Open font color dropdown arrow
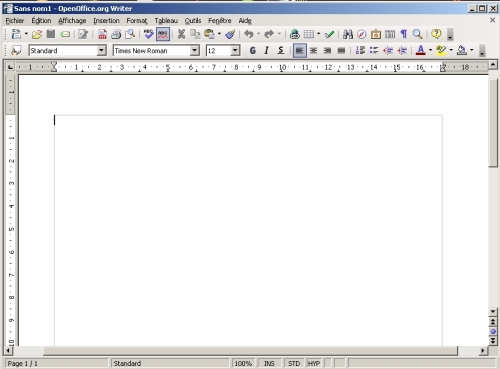 point(430,51)
